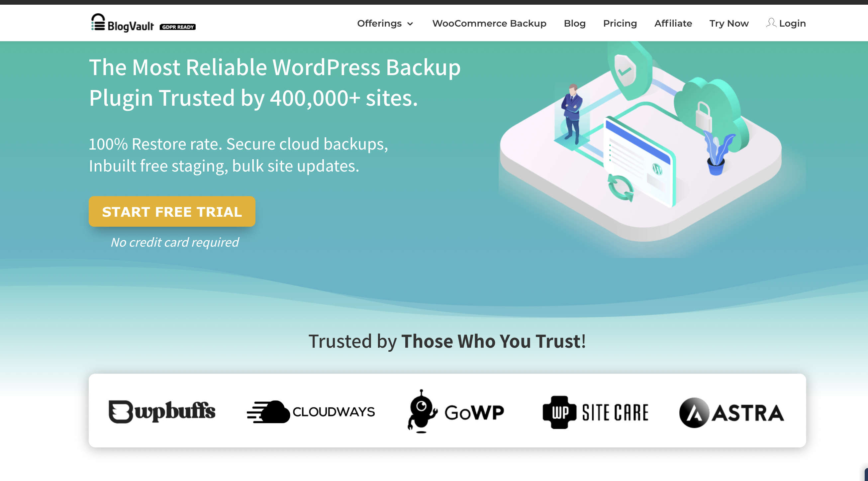868x481 pixels.
Task: Open the WooCommerce Backup page
Action: 489,23
